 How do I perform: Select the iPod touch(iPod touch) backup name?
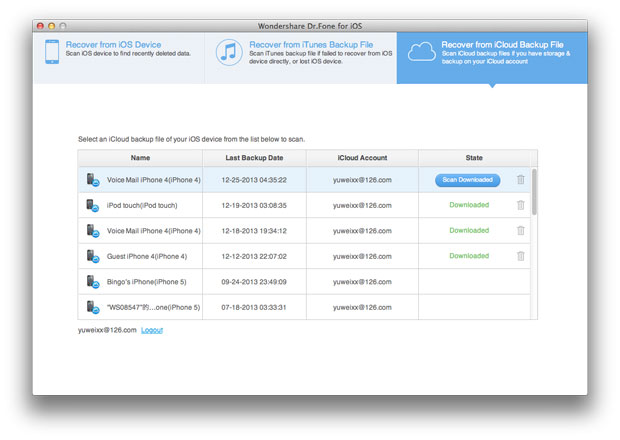click(142, 206)
